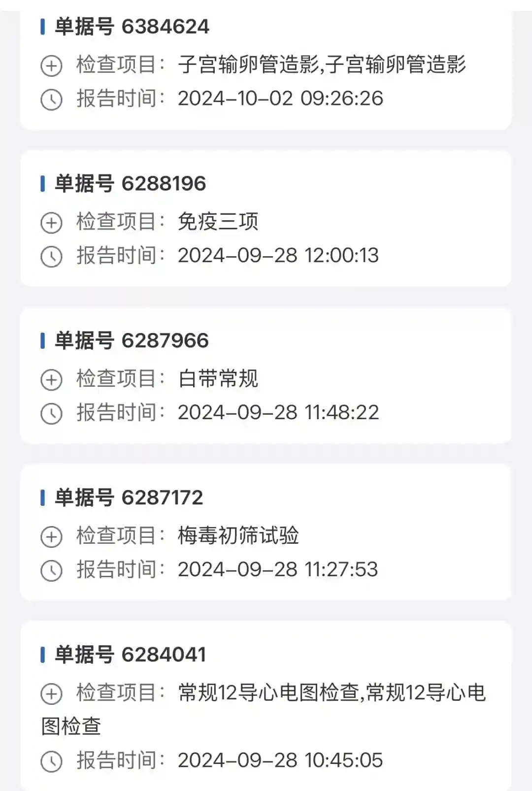Click plus icon beside 白带常规

(x=51, y=380)
